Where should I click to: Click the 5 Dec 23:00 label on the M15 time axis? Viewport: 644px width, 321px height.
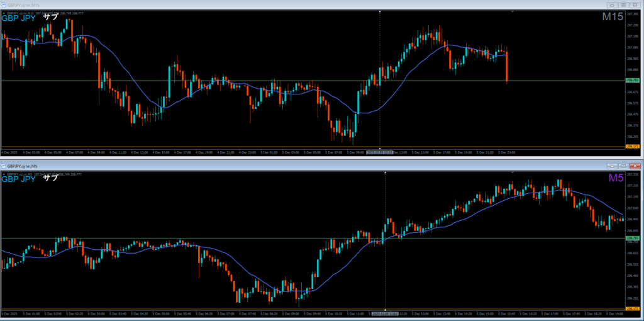click(506, 152)
